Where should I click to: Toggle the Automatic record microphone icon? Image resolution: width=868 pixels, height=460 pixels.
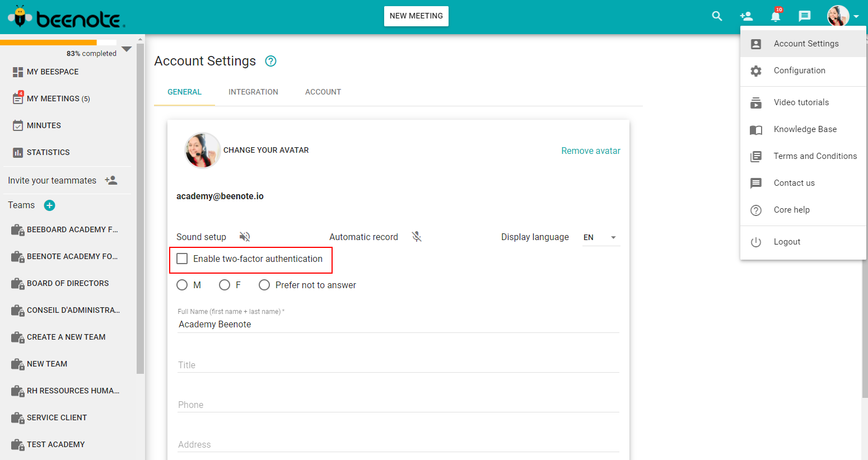coord(417,237)
